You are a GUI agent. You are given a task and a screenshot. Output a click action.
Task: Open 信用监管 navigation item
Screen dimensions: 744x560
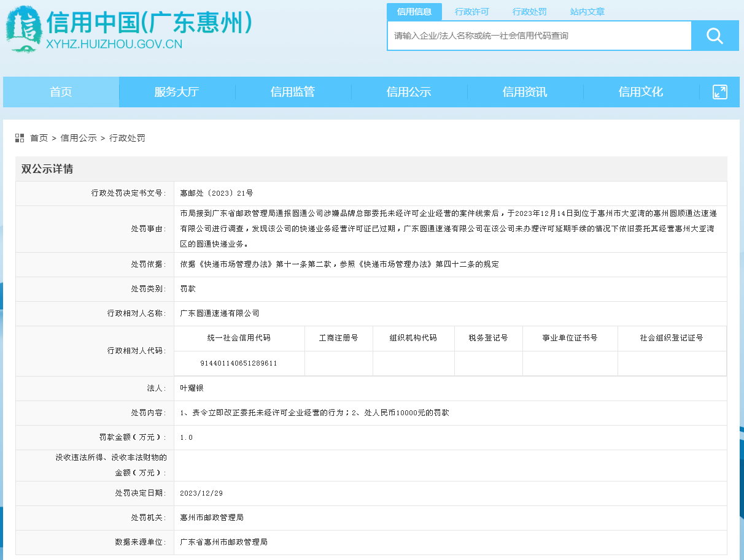tap(293, 92)
